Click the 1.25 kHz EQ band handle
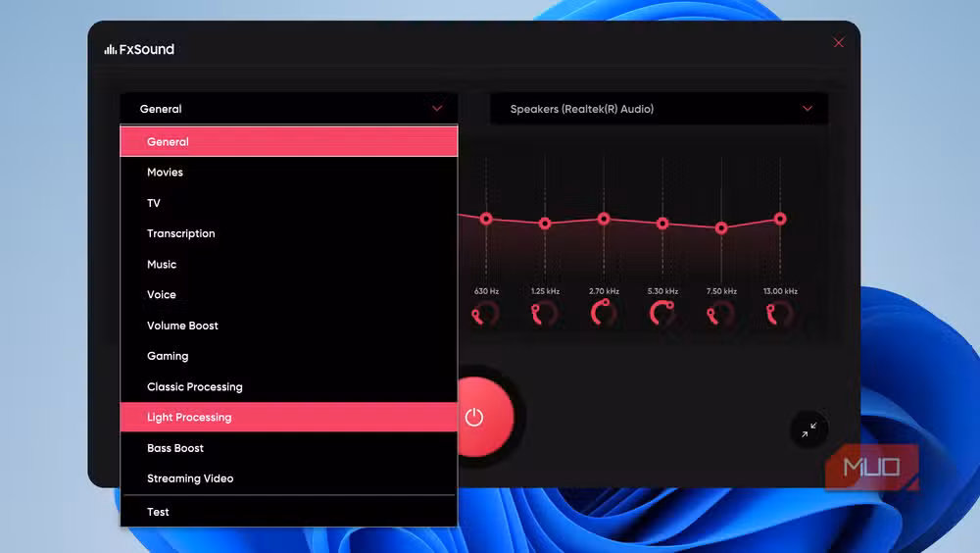The height and width of the screenshot is (553, 980). click(545, 224)
